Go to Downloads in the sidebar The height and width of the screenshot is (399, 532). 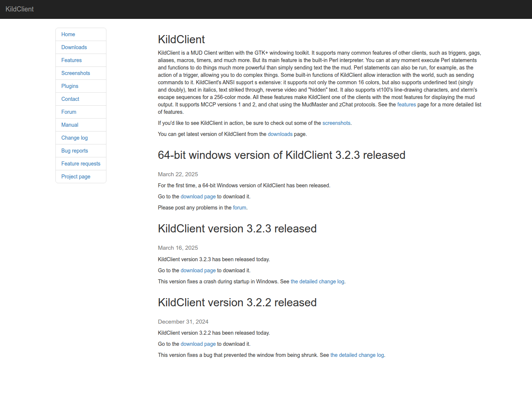coord(81,47)
